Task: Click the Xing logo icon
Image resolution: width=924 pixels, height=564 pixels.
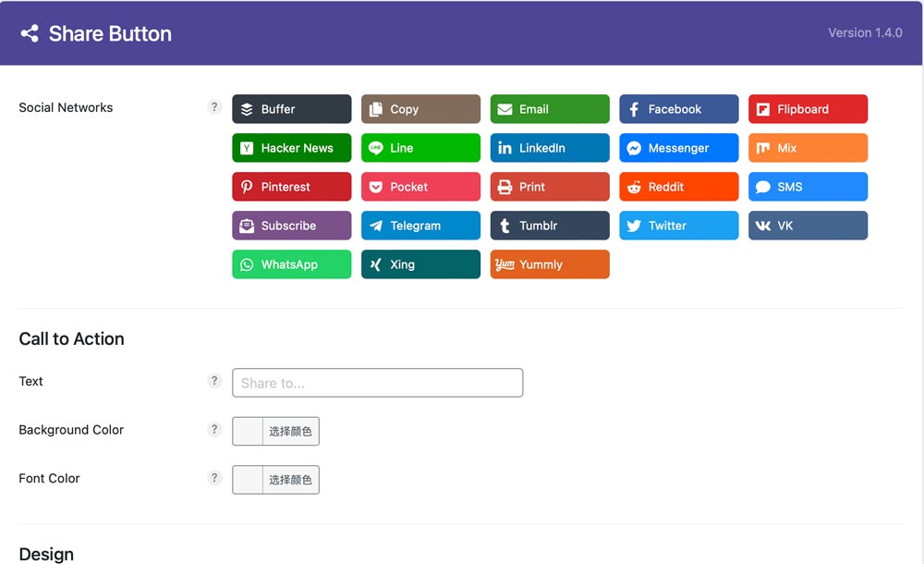Action: [x=375, y=264]
